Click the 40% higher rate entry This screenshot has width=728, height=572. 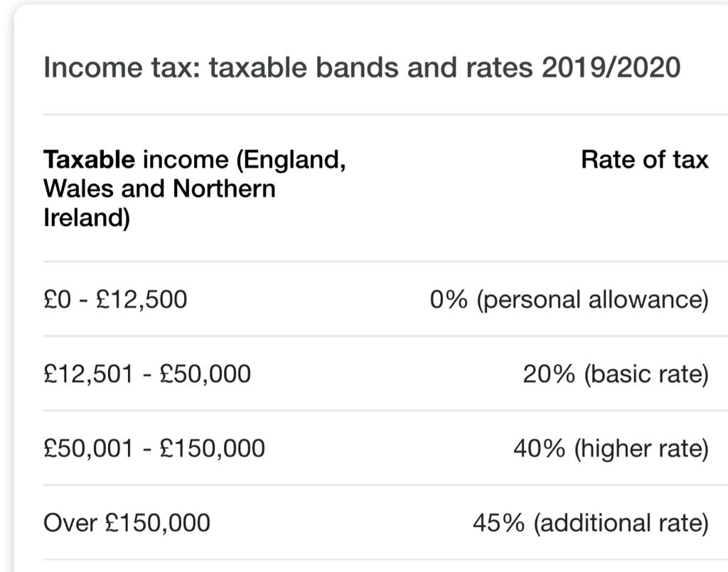(611, 449)
